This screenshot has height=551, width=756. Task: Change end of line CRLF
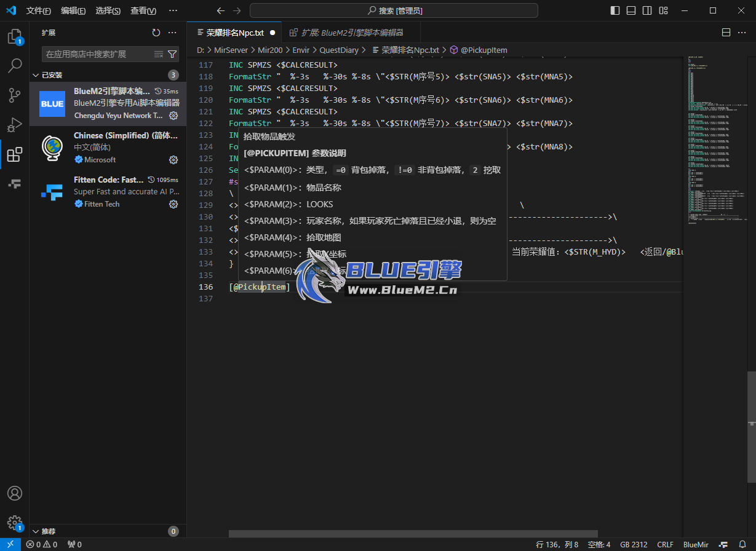[665, 544]
